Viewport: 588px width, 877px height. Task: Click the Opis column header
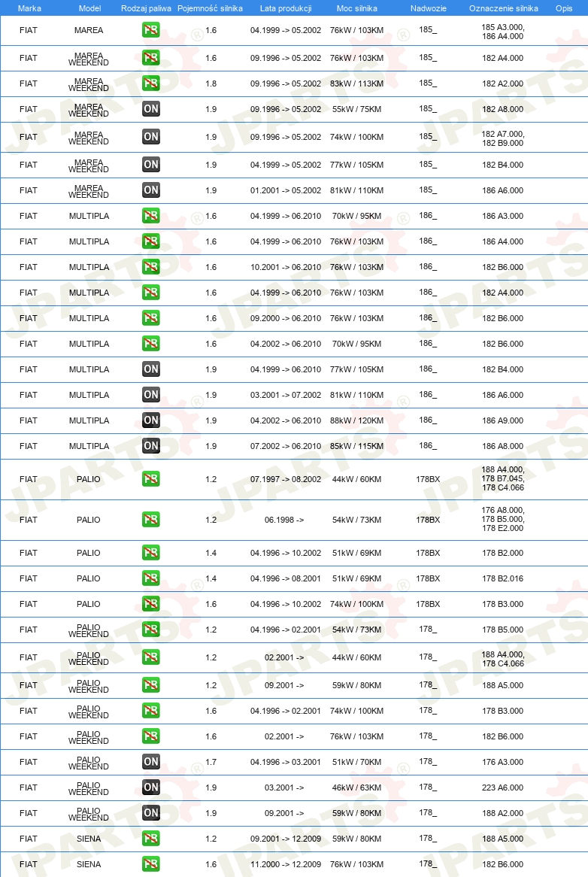564,8
